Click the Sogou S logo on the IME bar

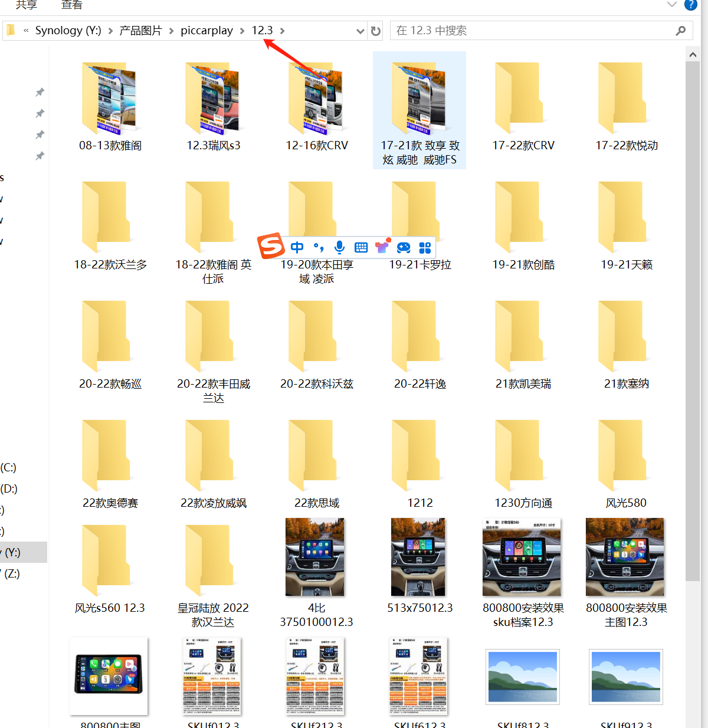point(271,245)
